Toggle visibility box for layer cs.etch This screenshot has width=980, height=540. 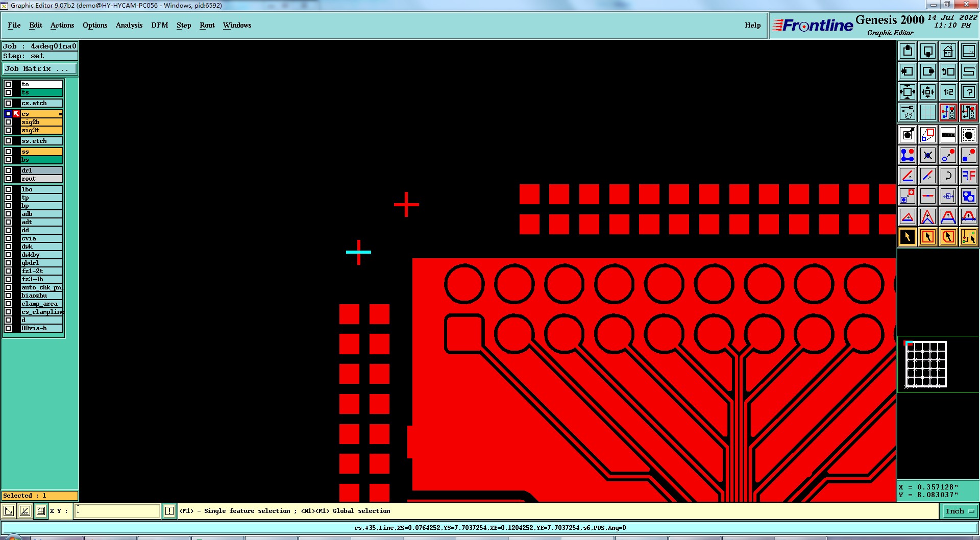[x=8, y=103]
